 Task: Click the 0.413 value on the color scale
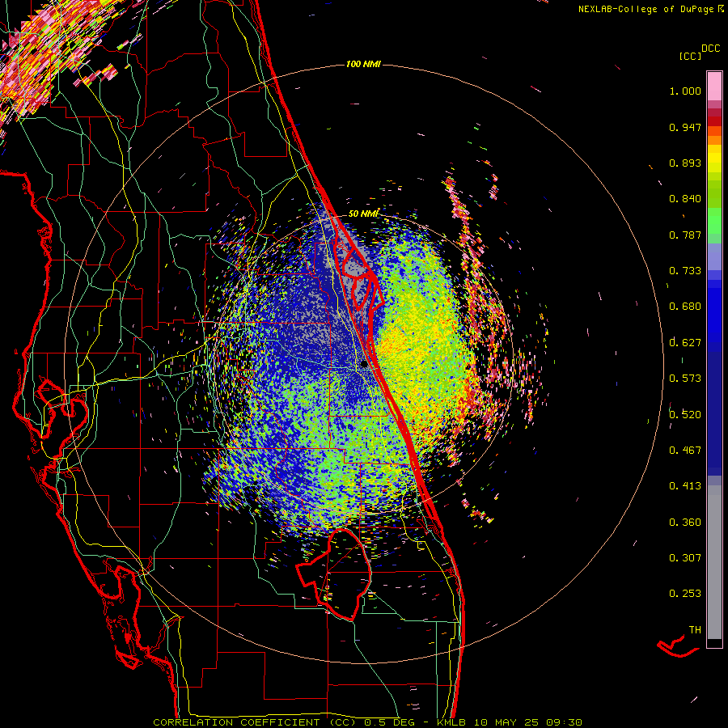[x=685, y=486]
